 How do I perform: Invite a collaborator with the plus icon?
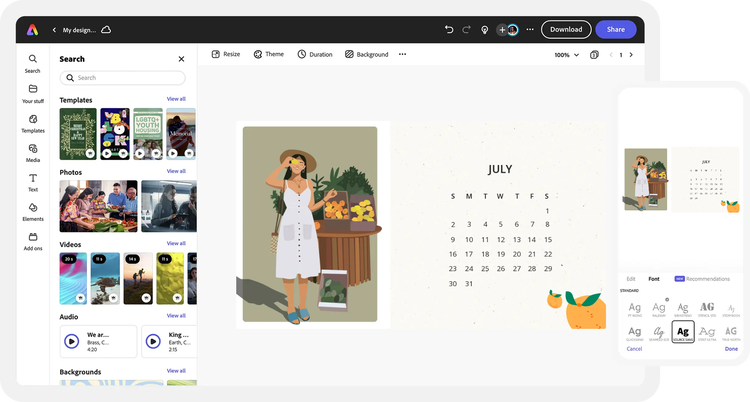click(x=502, y=30)
